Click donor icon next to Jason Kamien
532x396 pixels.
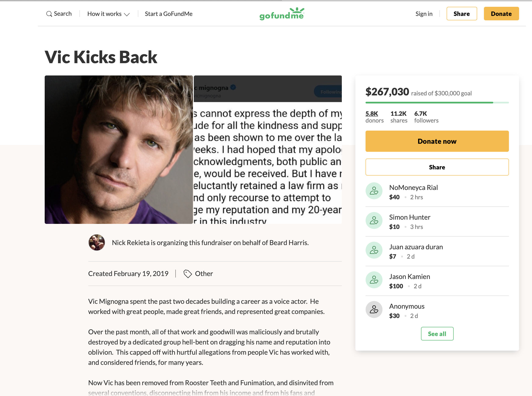(x=374, y=280)
